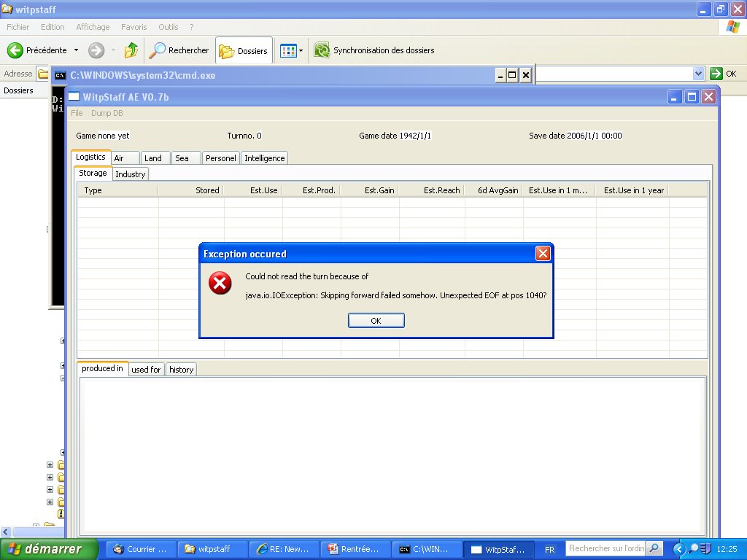Sort by the Stored column header

[190, 190]
